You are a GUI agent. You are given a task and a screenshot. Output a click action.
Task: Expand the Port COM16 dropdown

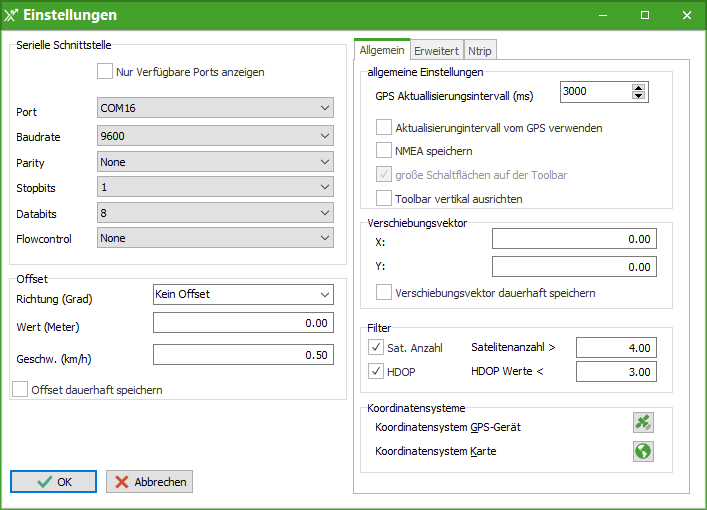tap(324, 108)
